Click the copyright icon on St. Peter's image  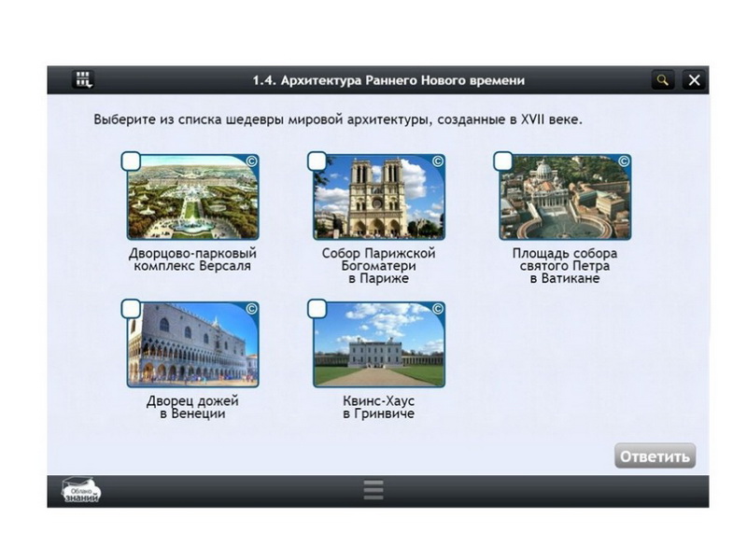pos(623,161)
